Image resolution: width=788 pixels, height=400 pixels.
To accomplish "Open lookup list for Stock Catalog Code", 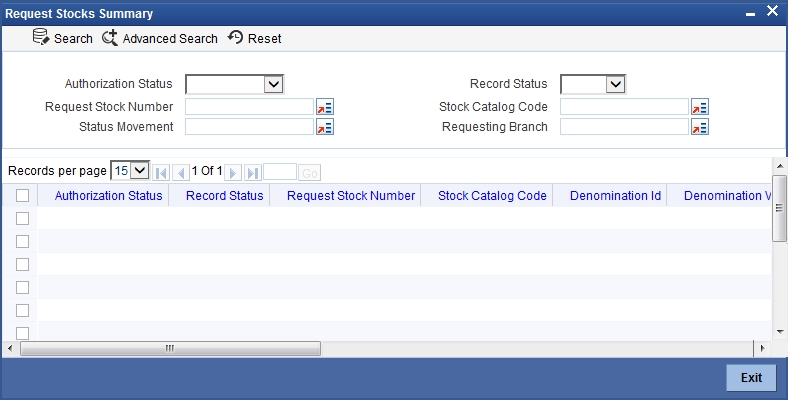I will (x=700, y=107).
